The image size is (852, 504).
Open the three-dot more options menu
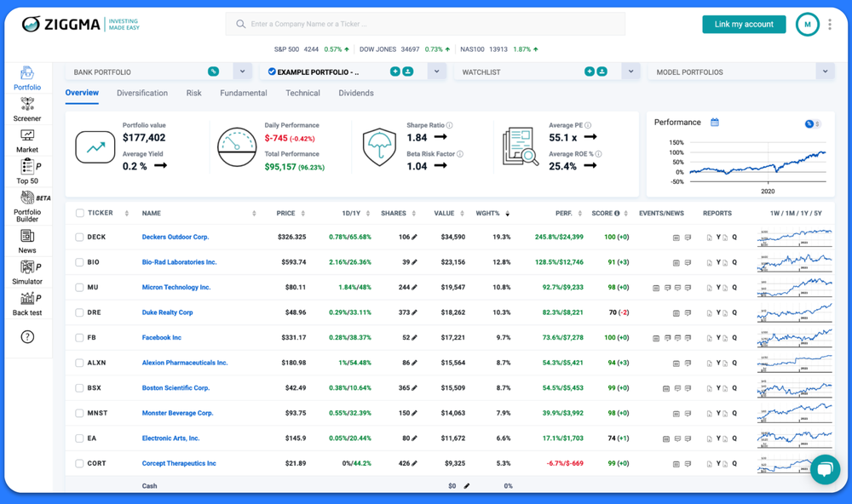830,25
